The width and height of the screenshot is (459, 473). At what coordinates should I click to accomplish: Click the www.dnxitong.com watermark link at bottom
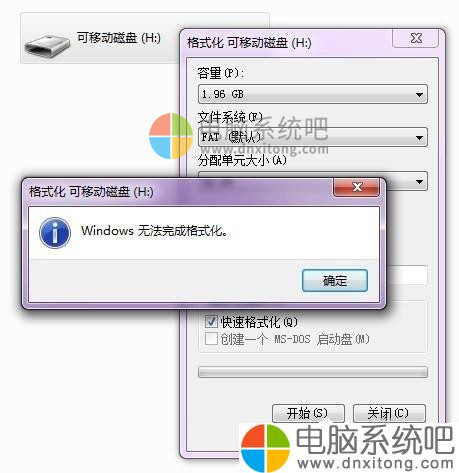click(x=375, y=463)
